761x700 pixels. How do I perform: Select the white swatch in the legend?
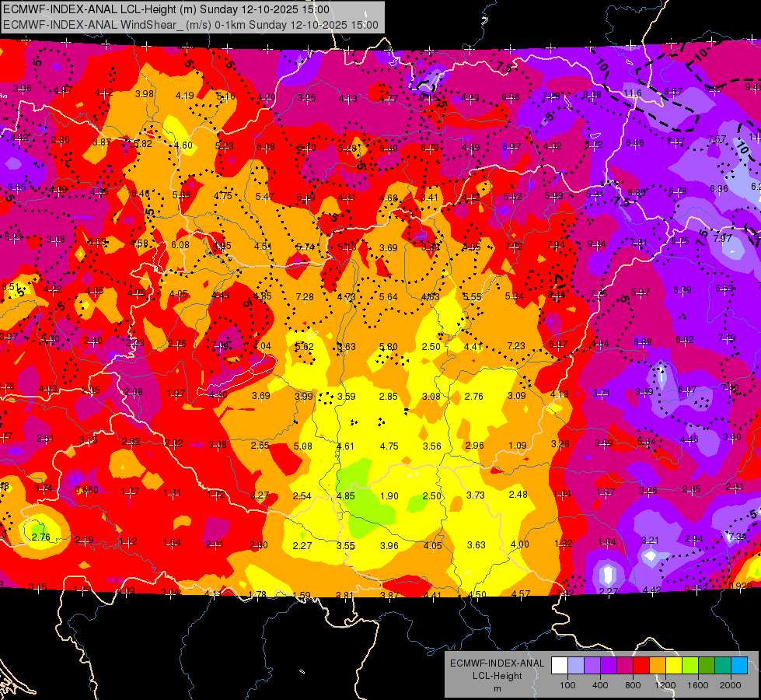pyautogui.click(x=560, y=666)
